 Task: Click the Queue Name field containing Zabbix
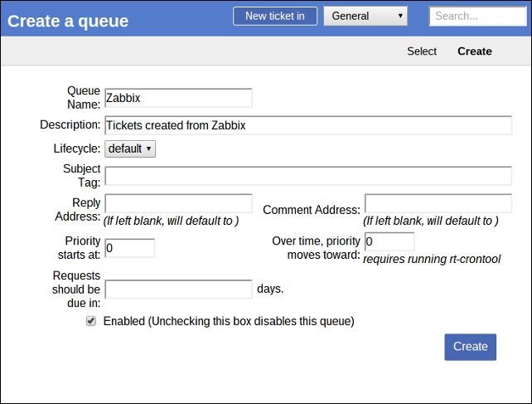178,98
